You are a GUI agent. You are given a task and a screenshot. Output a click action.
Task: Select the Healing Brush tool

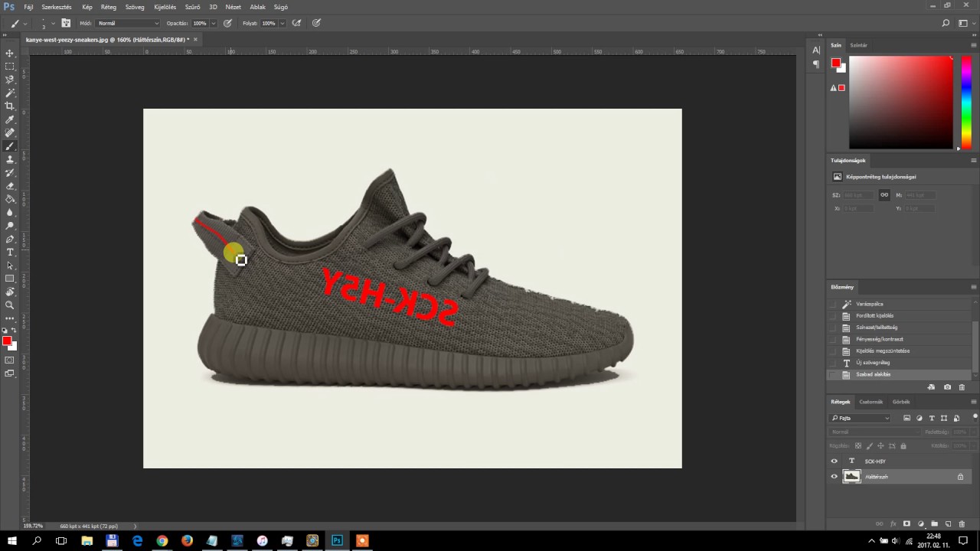pos(10,132)
